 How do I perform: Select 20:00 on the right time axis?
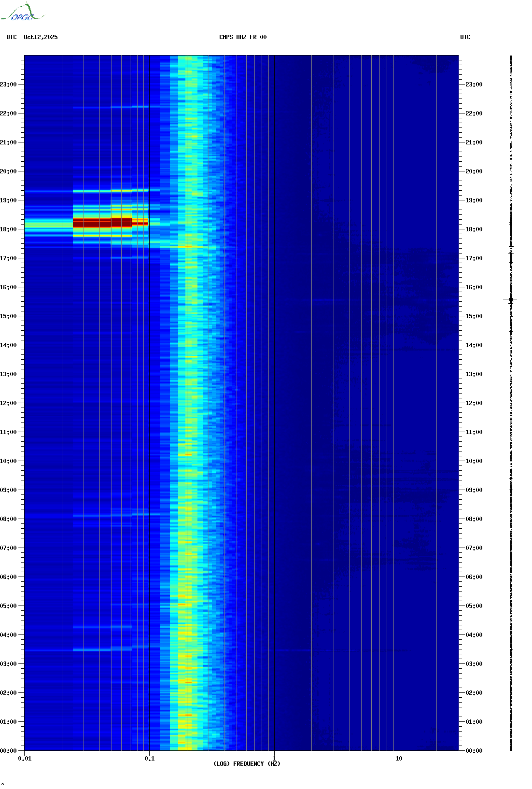click(474, 171)
